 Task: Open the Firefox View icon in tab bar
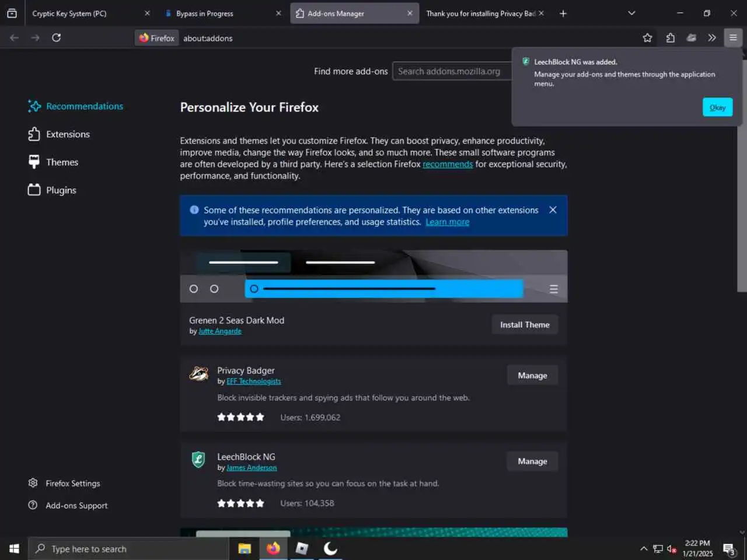12,13
